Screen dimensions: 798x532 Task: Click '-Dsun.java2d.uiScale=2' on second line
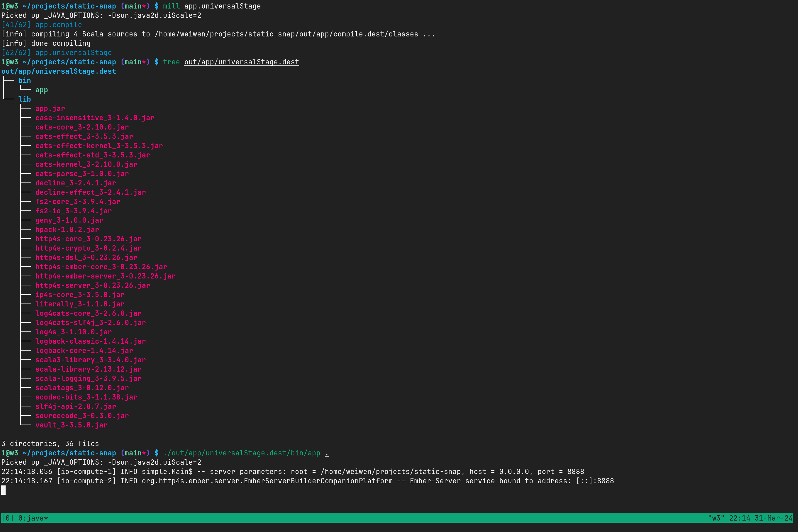pyautogui.click(x=154, y=16)
